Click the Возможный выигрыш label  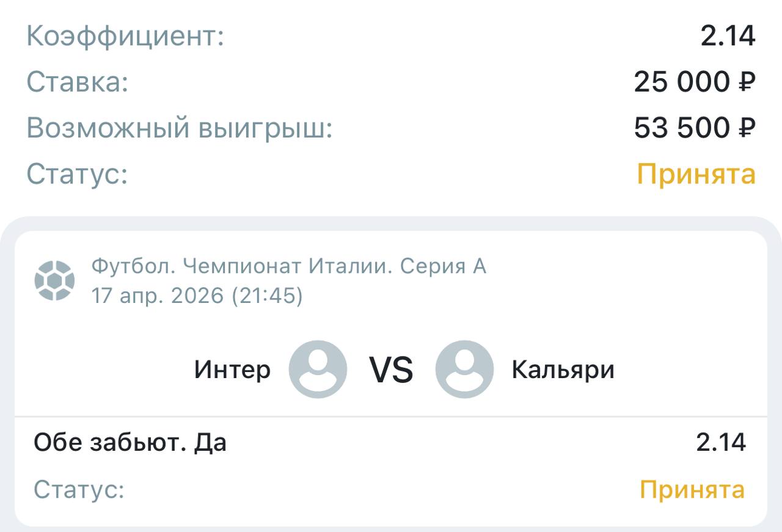pos(180,128)
